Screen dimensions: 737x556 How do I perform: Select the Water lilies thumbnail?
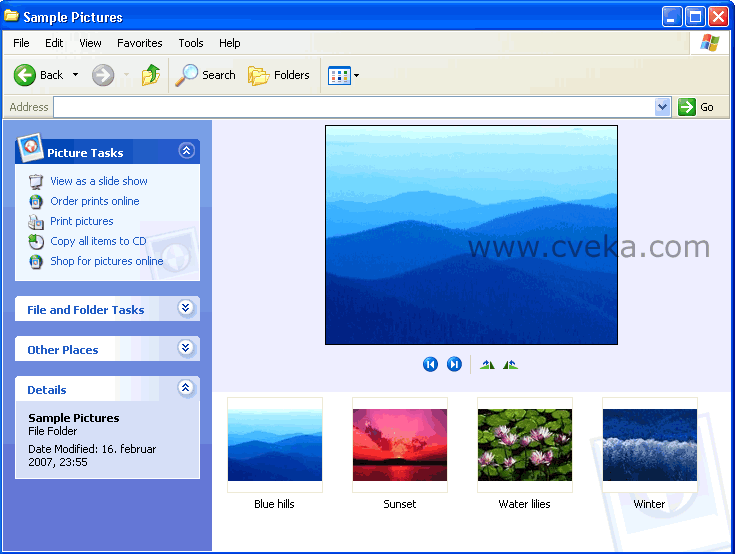(x=525, y=445)
